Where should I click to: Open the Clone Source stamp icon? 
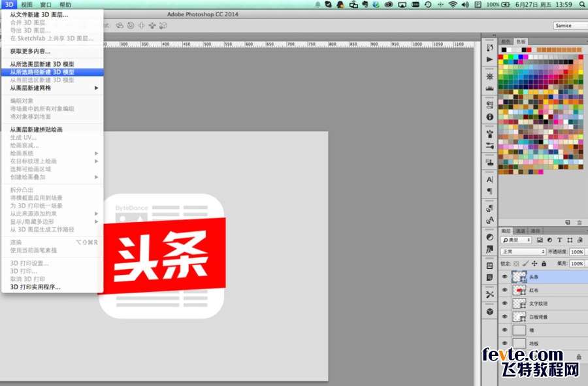point(490,162)
